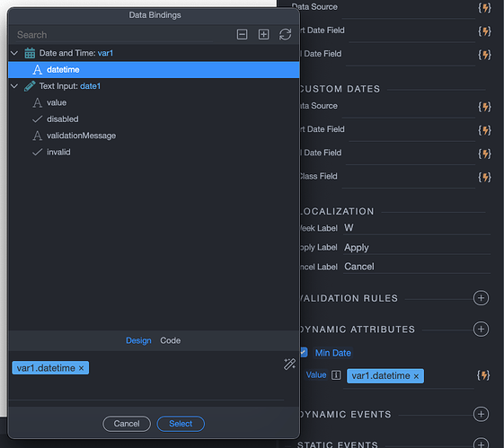Open binding picker for Custom Dates Data Source
The image size is (504, 448).
pyautogui.click(x=484, y=107)
